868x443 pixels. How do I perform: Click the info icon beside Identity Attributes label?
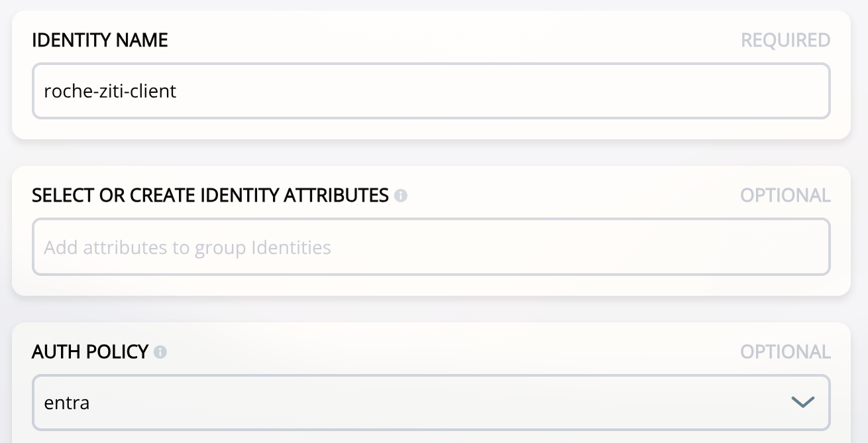tap(400, 196)
